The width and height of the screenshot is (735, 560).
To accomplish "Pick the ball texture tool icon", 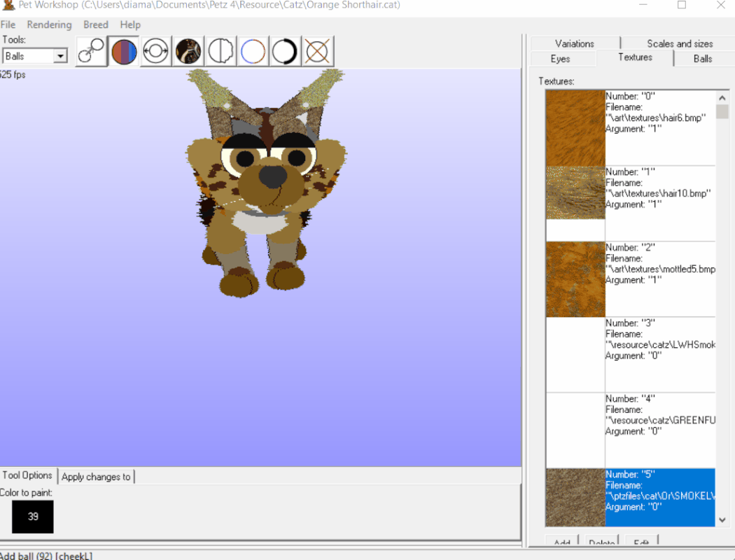I will click(188, 51).
